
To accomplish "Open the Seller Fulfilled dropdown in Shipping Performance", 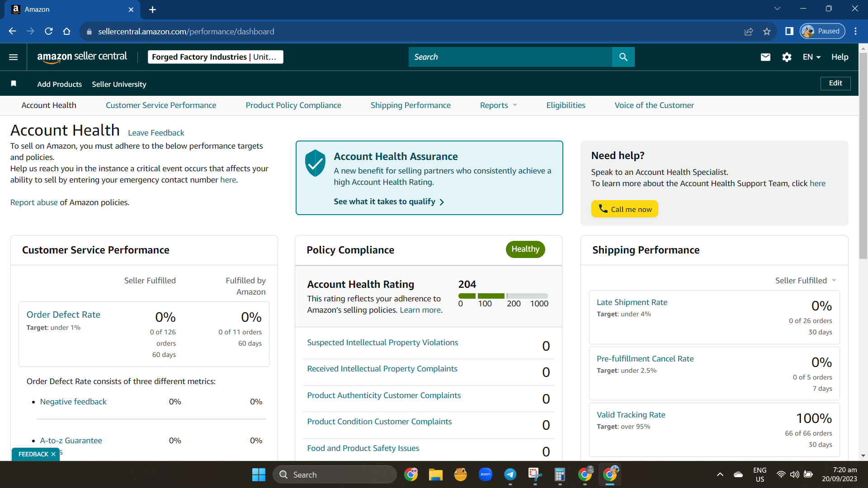I will coord(806,281).
